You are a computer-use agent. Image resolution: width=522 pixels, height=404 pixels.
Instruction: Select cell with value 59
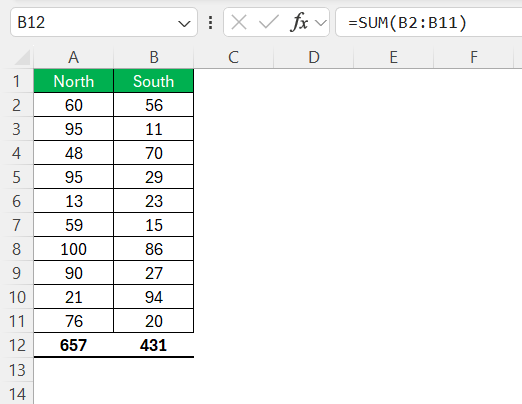click(x=74, y=225)
